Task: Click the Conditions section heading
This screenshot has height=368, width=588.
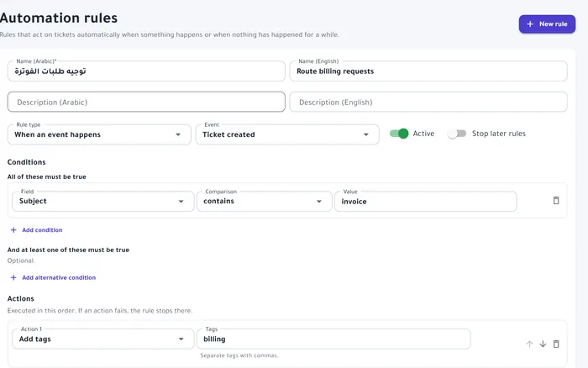Action: coord(27,162)
